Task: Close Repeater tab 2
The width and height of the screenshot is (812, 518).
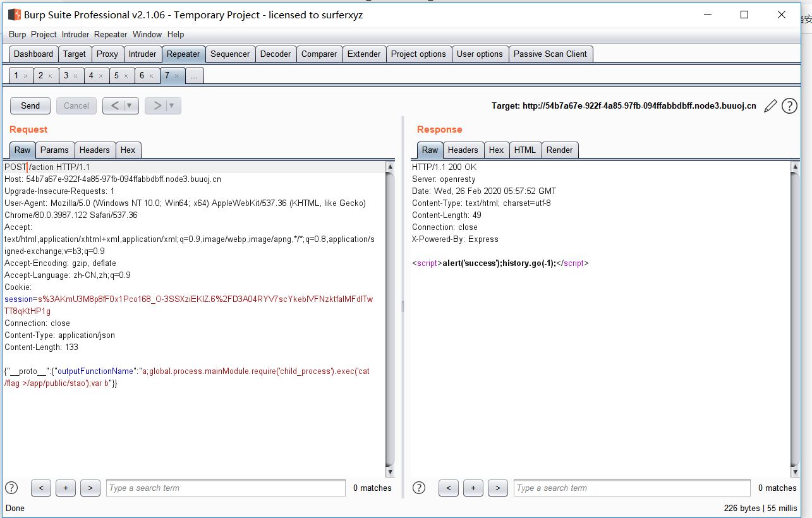Action: click(51, 76)
